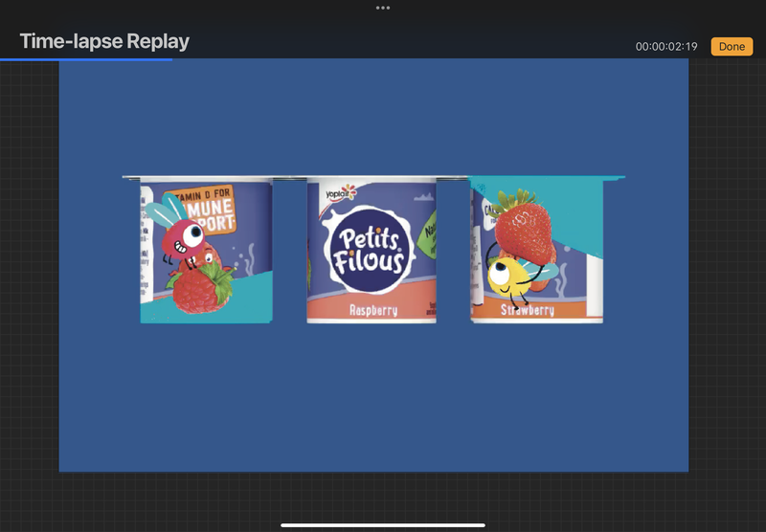
Task: Click the large strawberry on right pot
Action: pyautogui.click(x=524, y=227)
